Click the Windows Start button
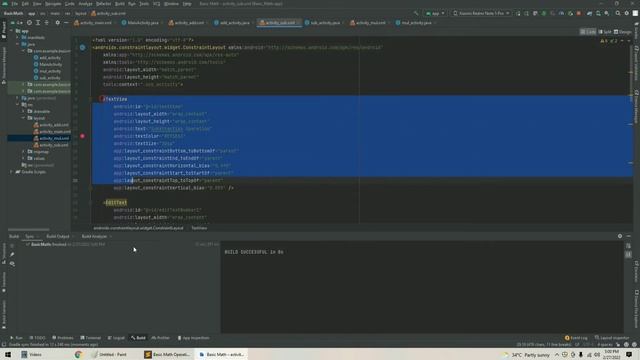Screen dimensions: 640x360 pos(8,354)
